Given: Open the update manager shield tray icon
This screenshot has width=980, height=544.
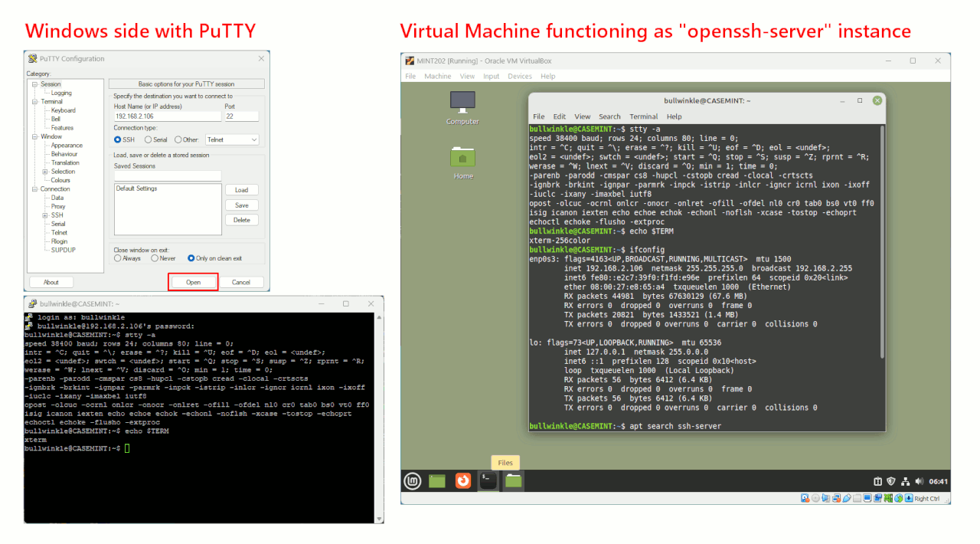Looking at the screenshot, I should [x=891, y=481].
